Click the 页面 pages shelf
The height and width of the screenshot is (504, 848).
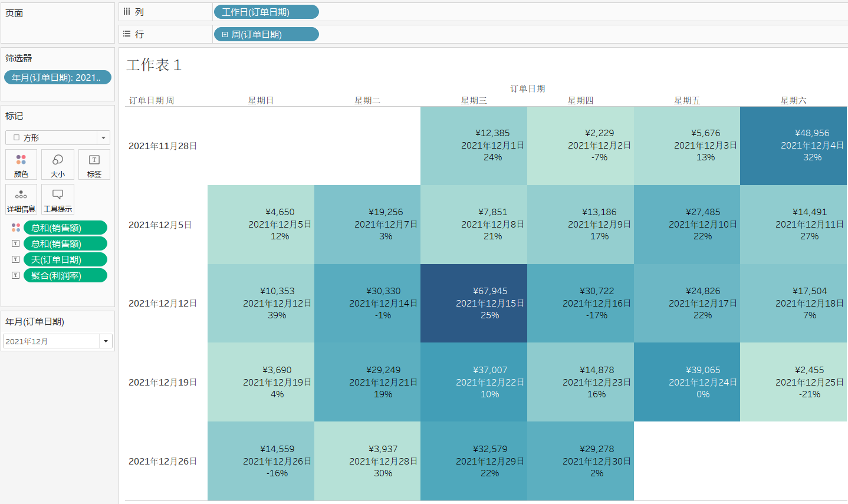click(x=58, y=23)
